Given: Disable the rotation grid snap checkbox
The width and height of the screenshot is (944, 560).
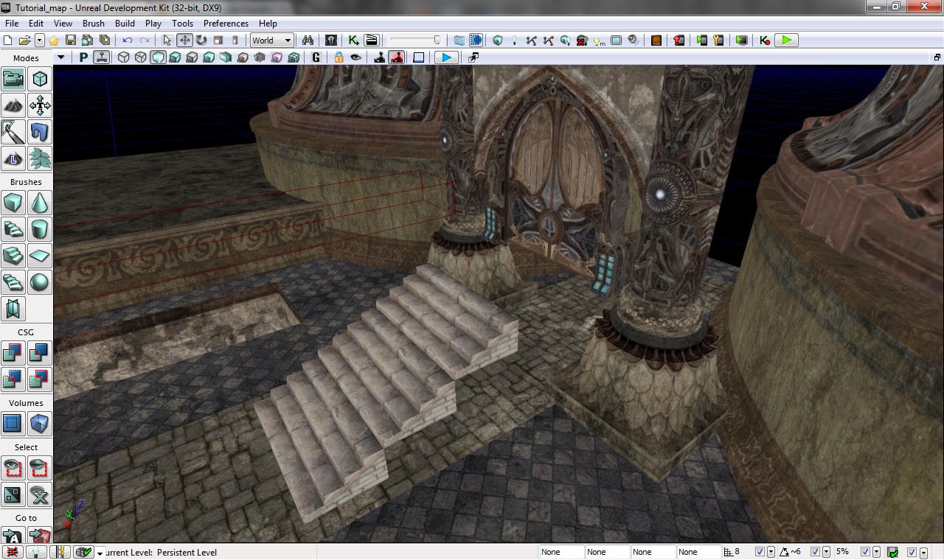Looking at the screenshot, I should click(x=815, y=552).
